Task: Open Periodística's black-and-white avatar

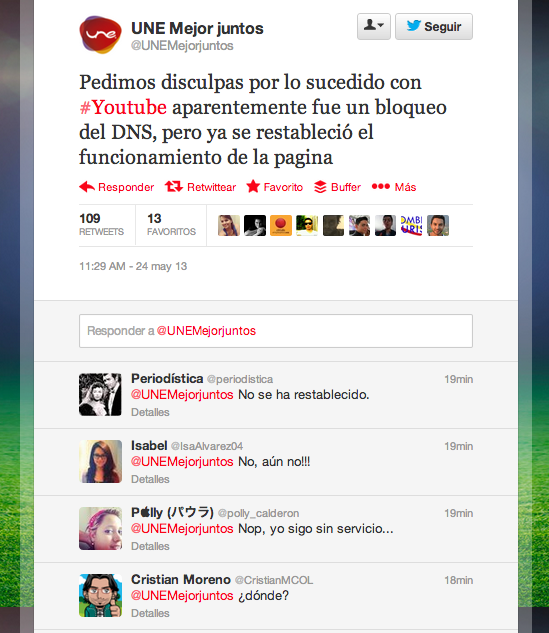Action: pyautogui.click(x=100, y=394)
